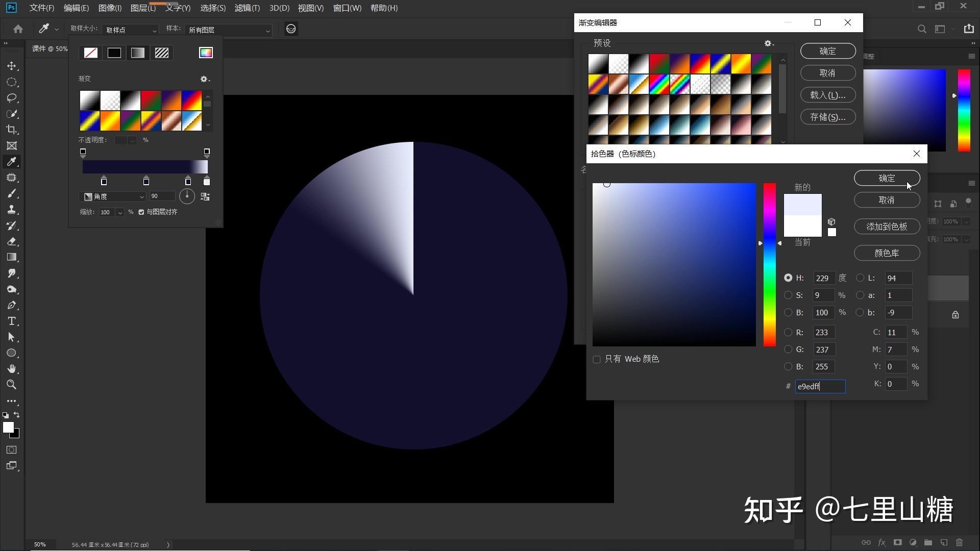Viewport: 980px width, 551px height.
Task: Select the Horizontal Type tool
Action: pos(11,321)
